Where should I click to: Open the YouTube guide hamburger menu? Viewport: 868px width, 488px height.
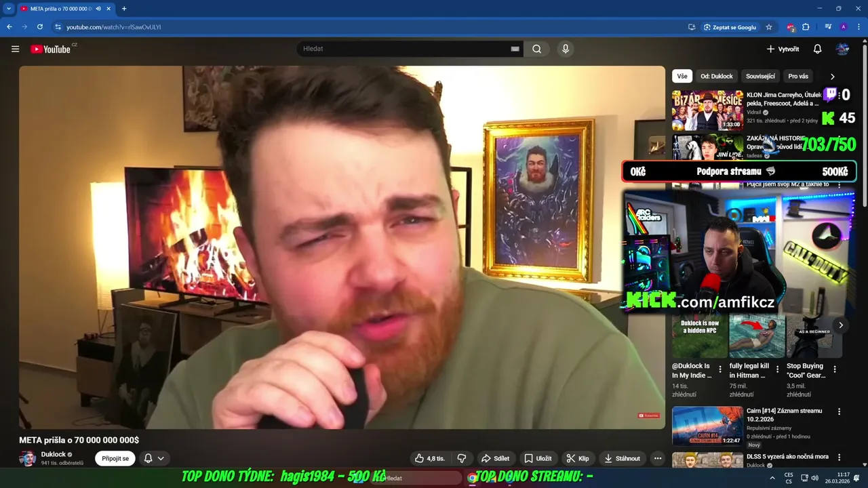point(15,49)
